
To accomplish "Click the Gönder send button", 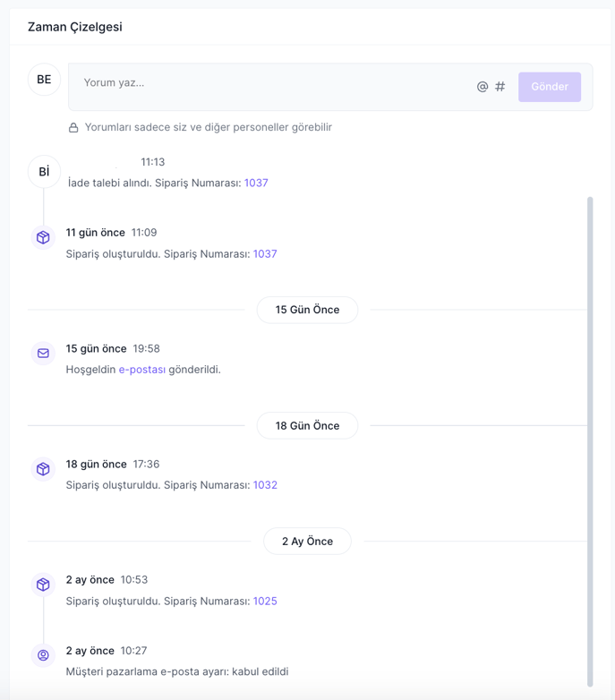I will [550, 87].
